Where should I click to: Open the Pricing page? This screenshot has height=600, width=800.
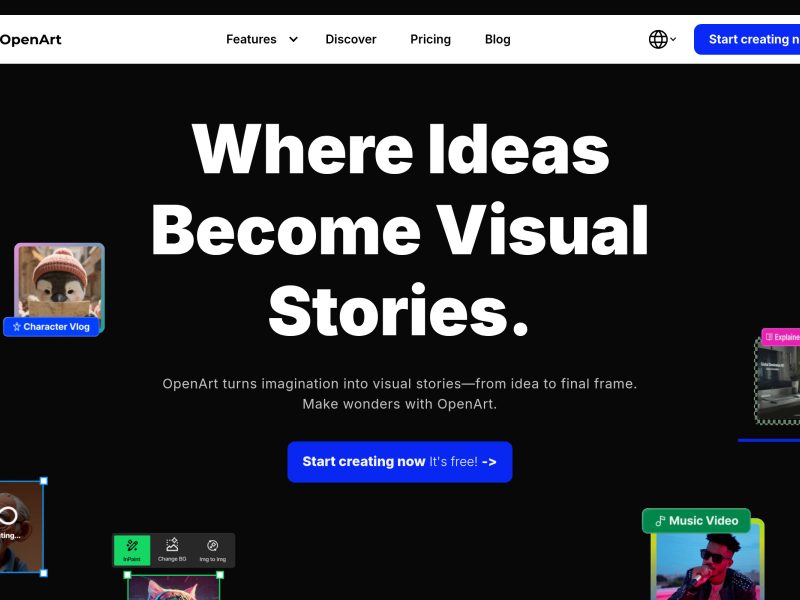430,40
